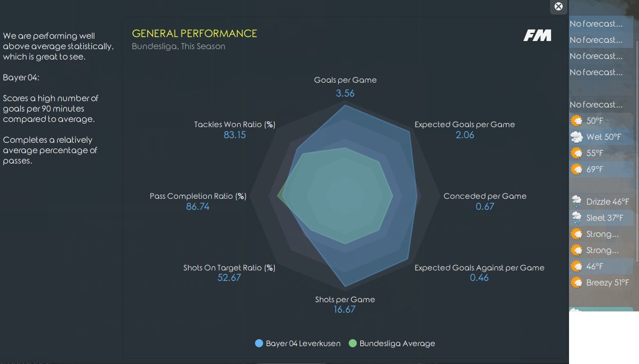Click the sun icon beside 46°F
639x364 pixels.
[x=577, y=266]
